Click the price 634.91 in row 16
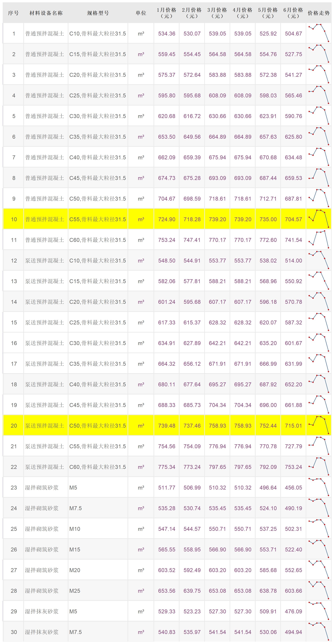The image size is (334, 644). pos(167,343)
